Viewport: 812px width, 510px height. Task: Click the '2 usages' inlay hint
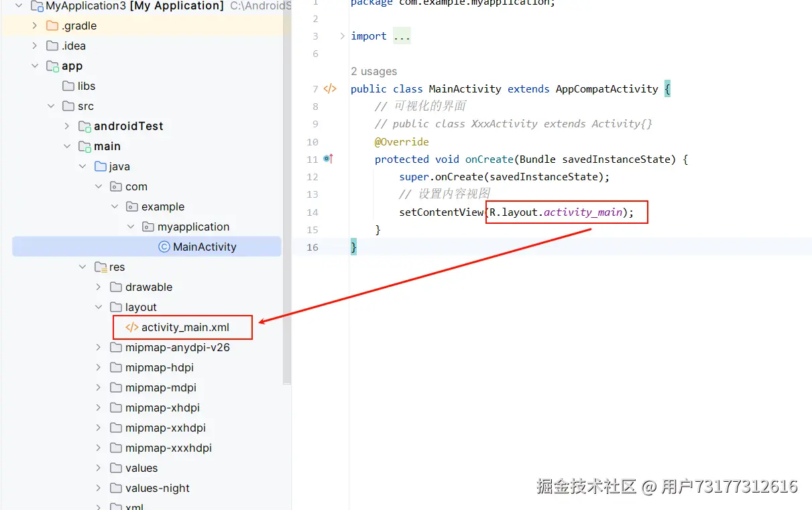point(373,71)
